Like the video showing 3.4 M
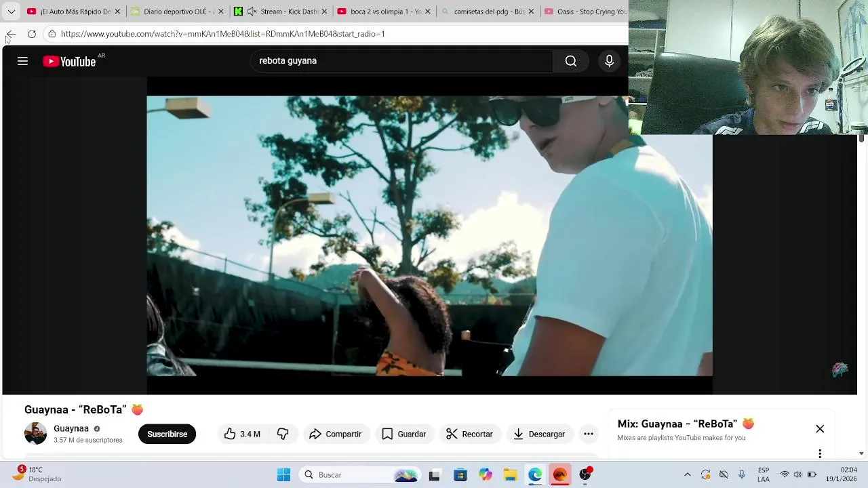Viewport: 868px width, 488px height. [242, 434]
